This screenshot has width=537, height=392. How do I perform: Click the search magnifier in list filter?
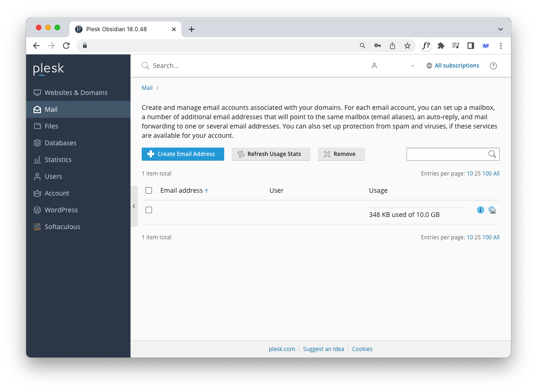492,154
